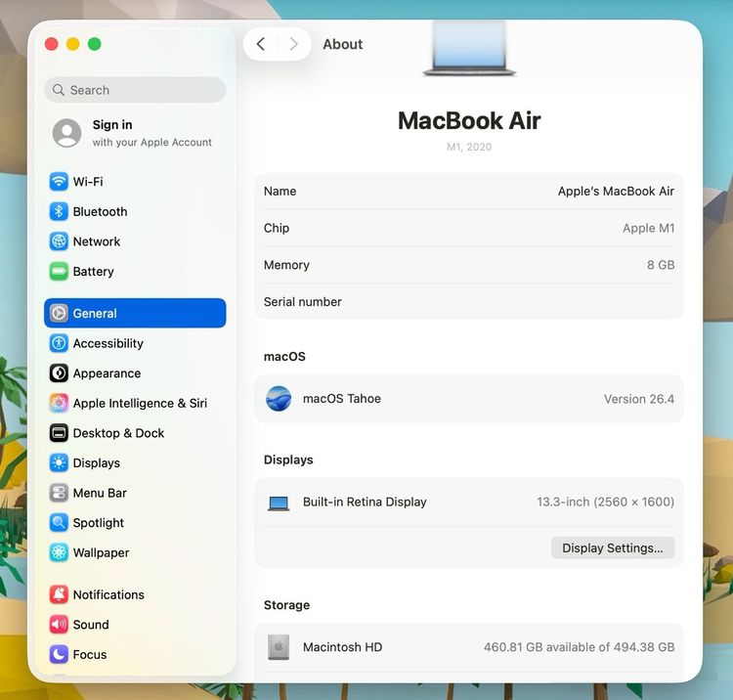Viewport: 733px width, 700px height.
Task: Click the Notifications bell icon
Action: pos(59,594)
